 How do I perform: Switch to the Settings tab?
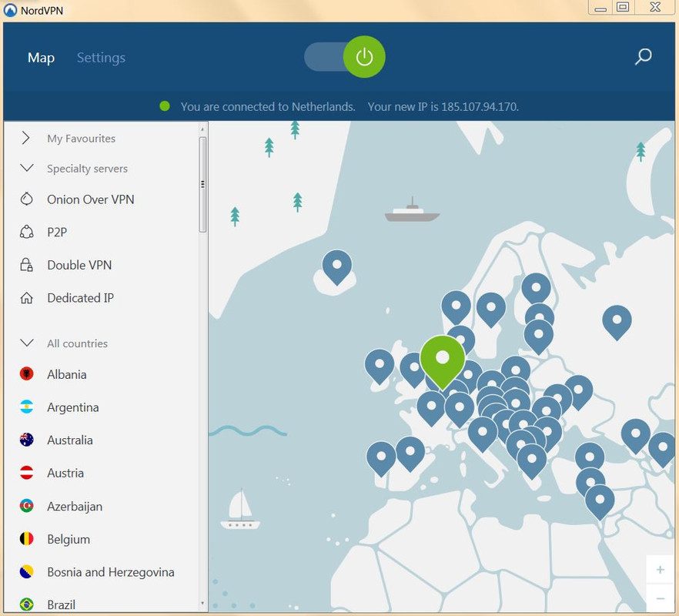(101, 58)
